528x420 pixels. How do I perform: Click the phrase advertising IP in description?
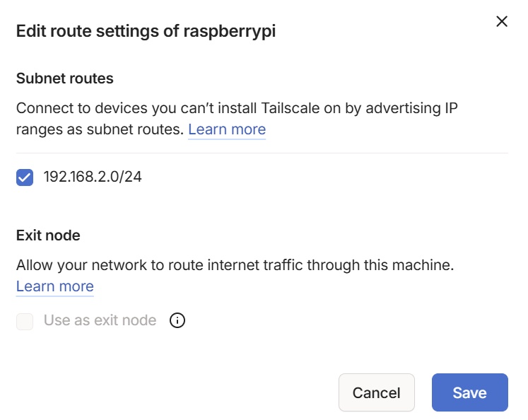(x=411, y=108)
